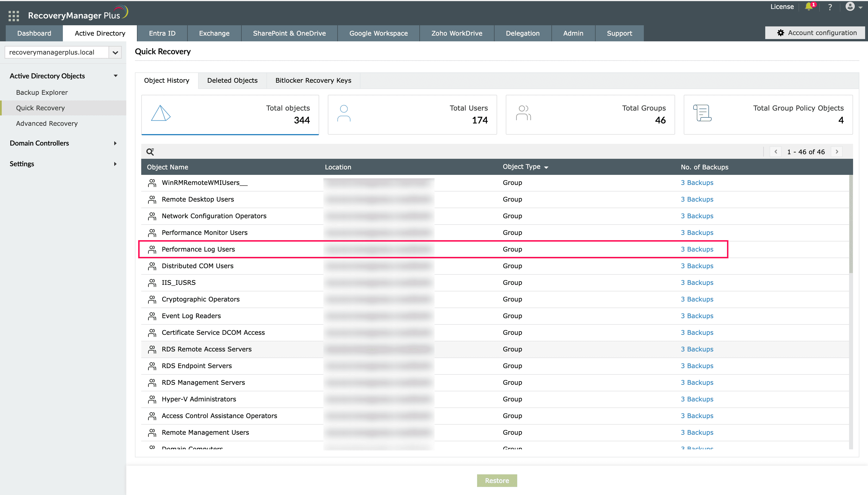The image size is (868, 495).
Task: Click the person icon on Total Users card
Action: [344, 113]
